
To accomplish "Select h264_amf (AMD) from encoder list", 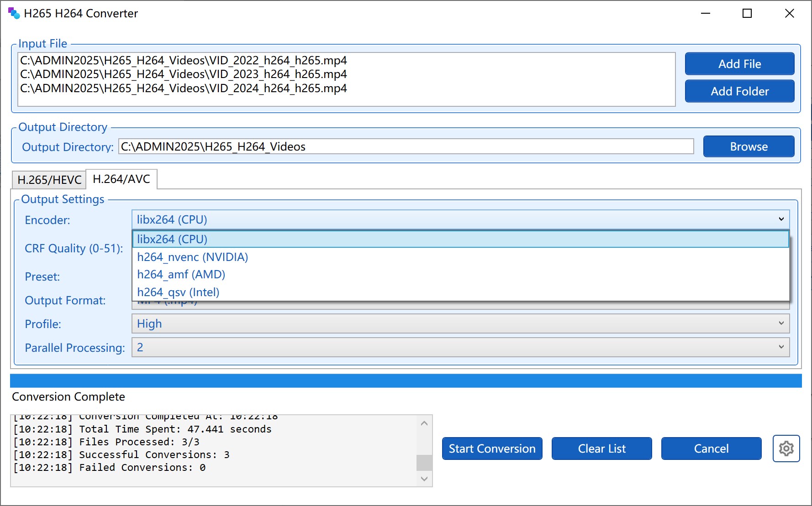I will coord(181,274).
